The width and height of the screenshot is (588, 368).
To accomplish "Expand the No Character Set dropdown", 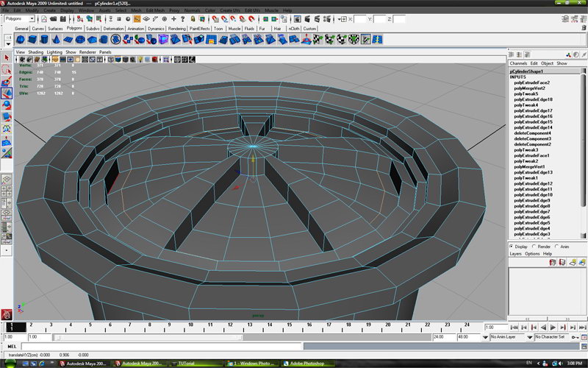I will [x=550, y=337].
